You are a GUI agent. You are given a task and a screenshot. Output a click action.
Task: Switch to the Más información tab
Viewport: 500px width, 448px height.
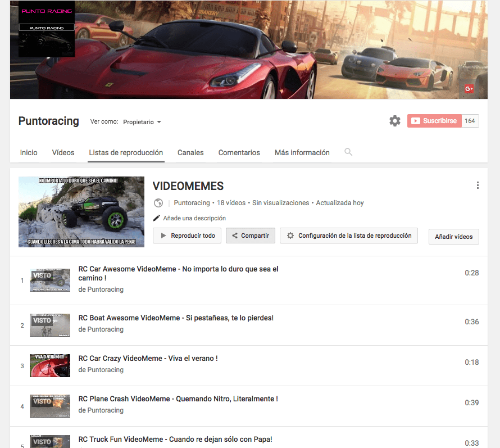point(302,152)
